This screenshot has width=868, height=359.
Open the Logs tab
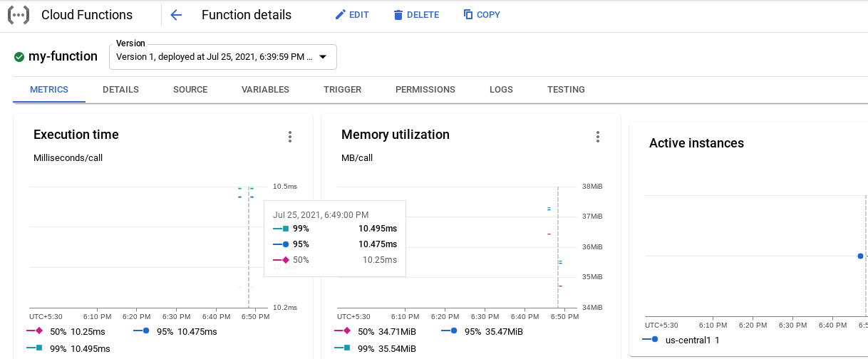click(x=501, y=90)
